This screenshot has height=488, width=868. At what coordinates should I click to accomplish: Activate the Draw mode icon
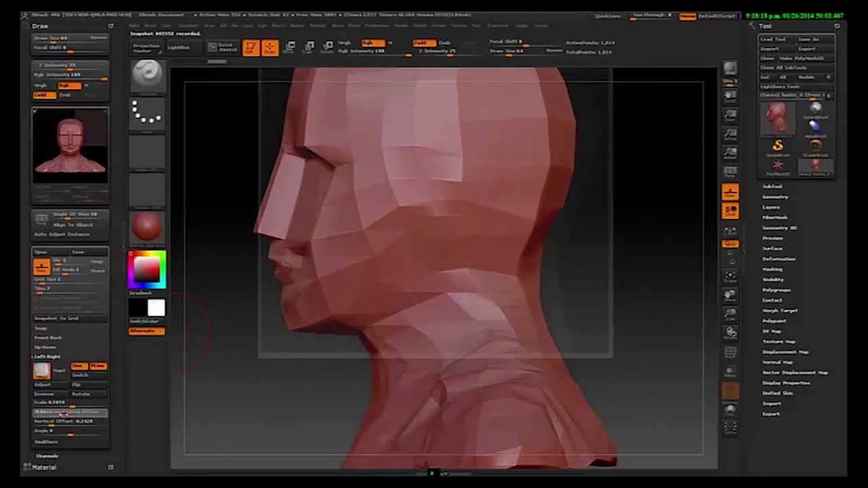269,48
